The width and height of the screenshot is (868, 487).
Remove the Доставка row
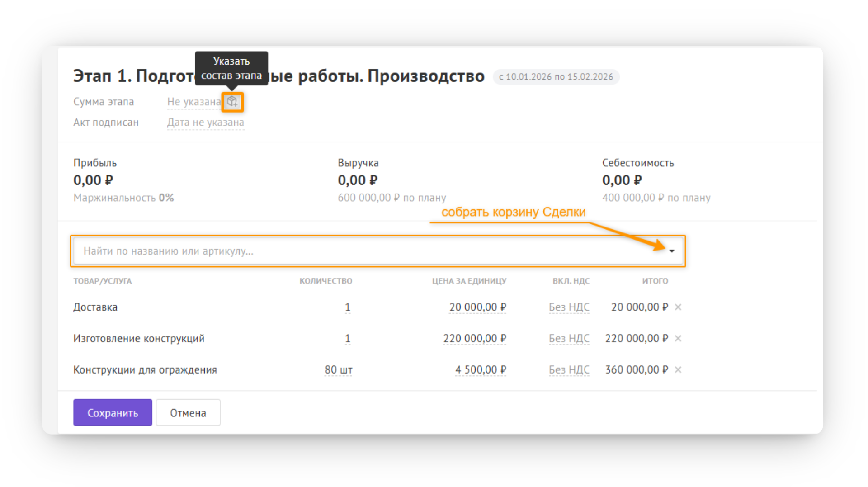coord(678,307)
